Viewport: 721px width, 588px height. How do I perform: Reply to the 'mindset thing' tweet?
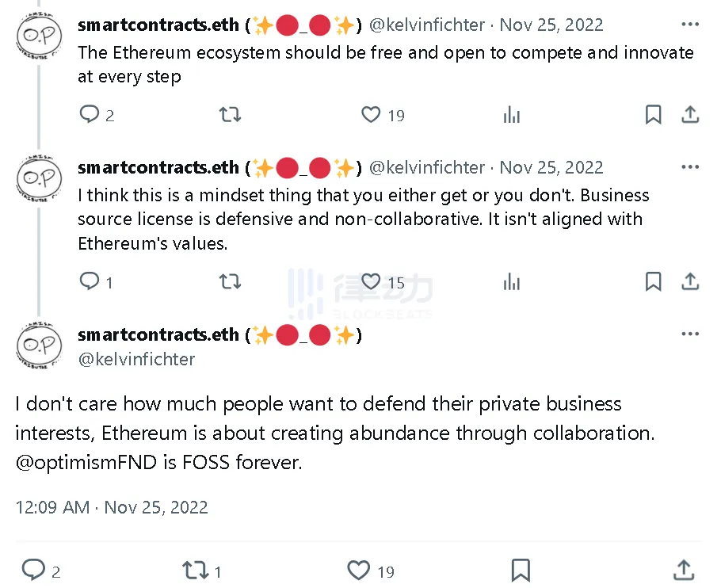(x=90, y=281)
